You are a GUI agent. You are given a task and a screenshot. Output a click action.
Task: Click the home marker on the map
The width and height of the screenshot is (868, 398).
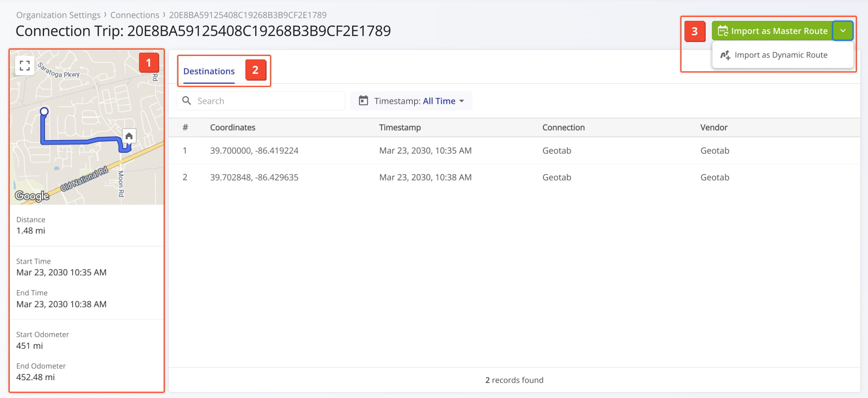pos(129,136)
